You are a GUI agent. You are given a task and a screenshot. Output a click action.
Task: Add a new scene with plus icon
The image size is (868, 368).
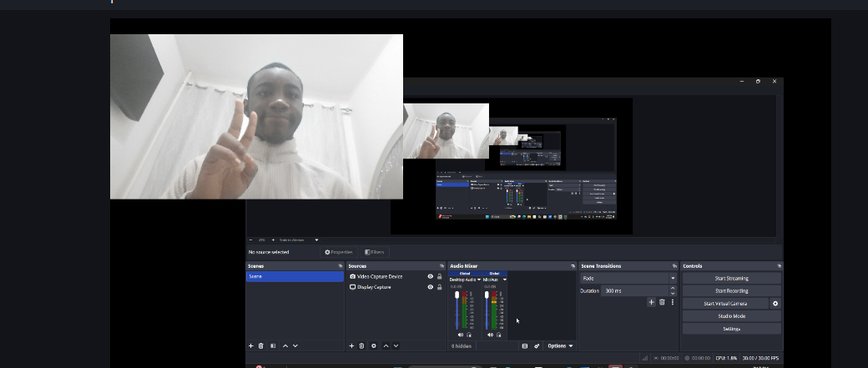250,345
